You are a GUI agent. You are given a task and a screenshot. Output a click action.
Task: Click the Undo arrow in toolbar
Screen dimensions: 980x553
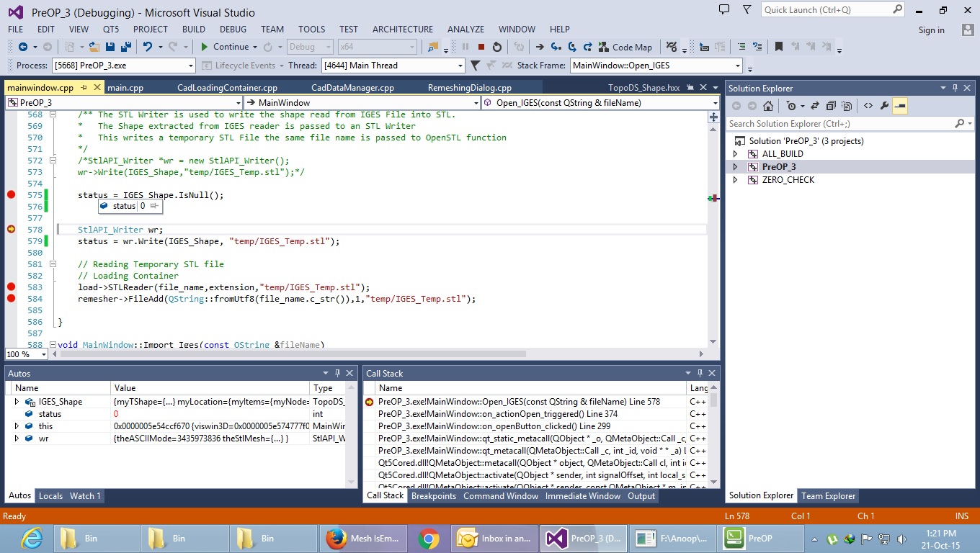[148, 47]
